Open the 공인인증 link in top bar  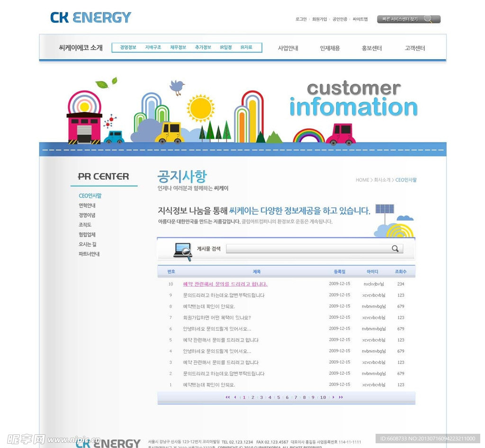(340, 19)
